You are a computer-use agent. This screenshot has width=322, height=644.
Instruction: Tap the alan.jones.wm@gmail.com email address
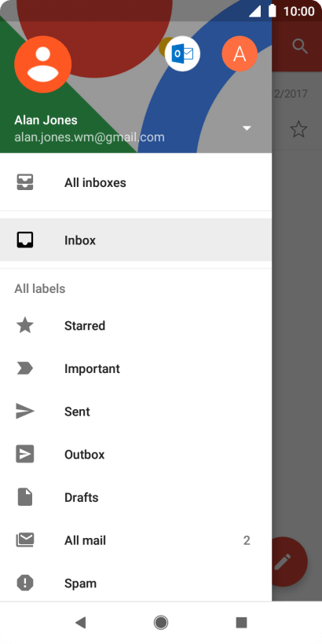click(x=90, y=137)
